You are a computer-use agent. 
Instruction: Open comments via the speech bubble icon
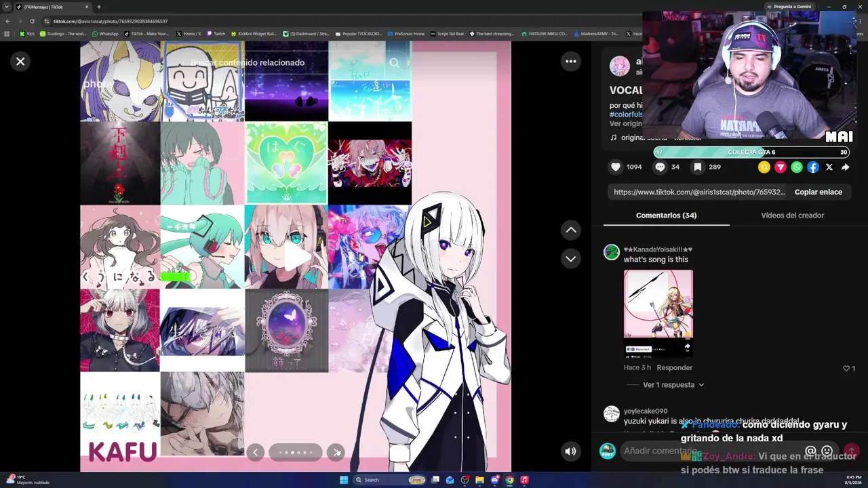(660, 167)
